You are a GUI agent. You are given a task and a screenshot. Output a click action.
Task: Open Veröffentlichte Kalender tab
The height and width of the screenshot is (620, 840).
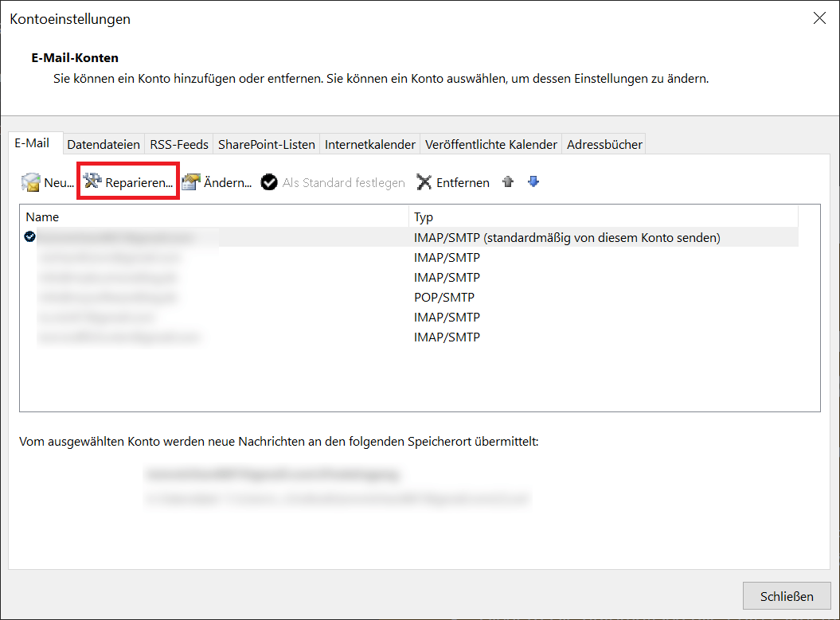coord(490,145)
